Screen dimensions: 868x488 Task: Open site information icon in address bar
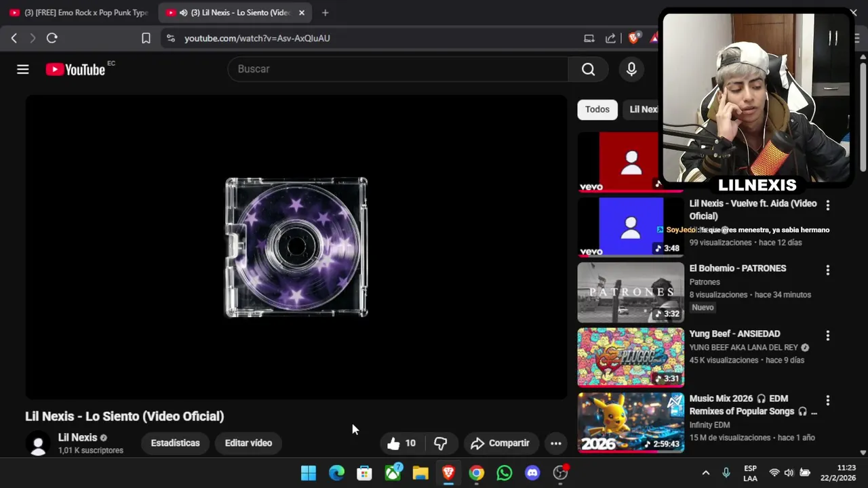[x=171, y=39]
